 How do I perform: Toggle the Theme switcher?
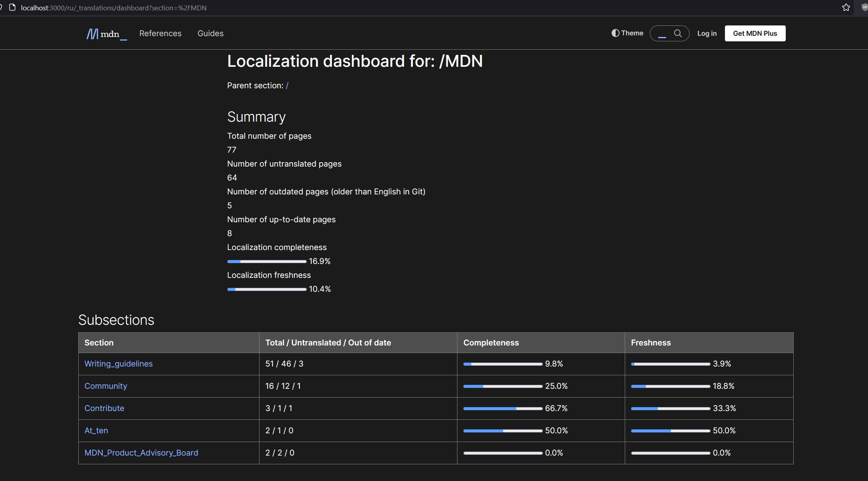click(x=627, y=33)
